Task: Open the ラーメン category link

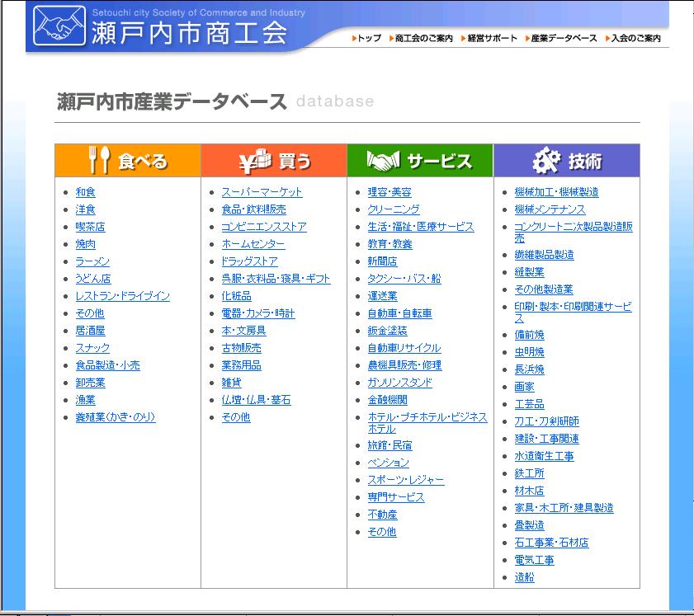Action: tap(92, 261)
